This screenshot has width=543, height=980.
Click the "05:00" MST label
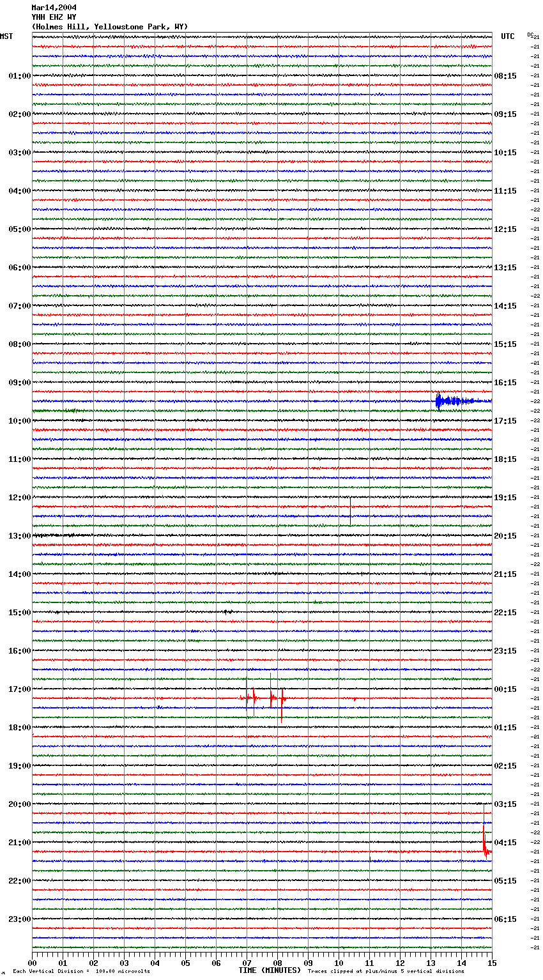(19, 229)
